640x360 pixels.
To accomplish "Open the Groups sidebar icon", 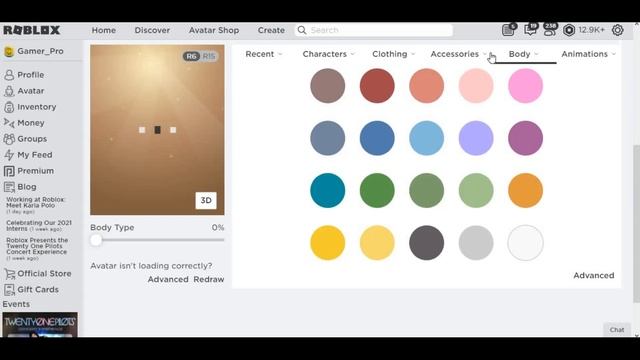I will 9,139.
